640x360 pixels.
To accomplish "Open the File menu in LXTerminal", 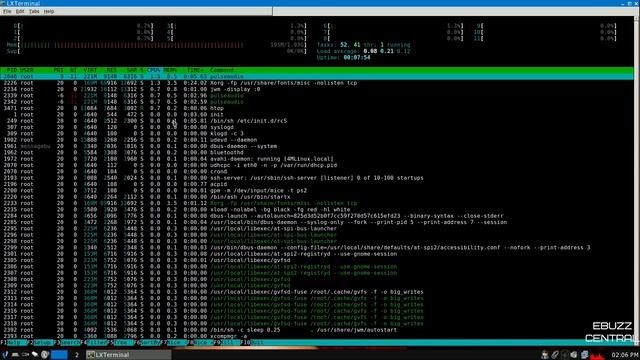I will [7, 11].
